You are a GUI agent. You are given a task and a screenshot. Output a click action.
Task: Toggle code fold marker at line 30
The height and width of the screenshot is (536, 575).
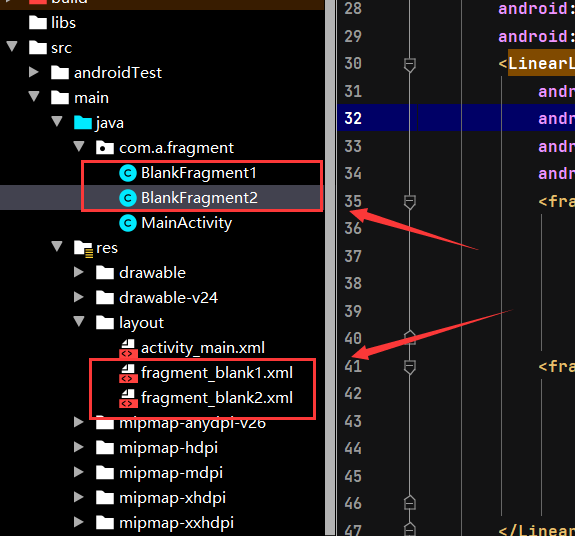click(x=410, y=65)
